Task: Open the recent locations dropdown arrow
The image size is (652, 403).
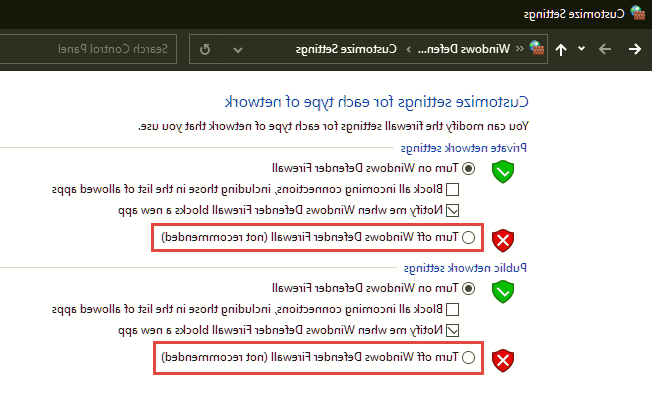Action: [581, 49]
